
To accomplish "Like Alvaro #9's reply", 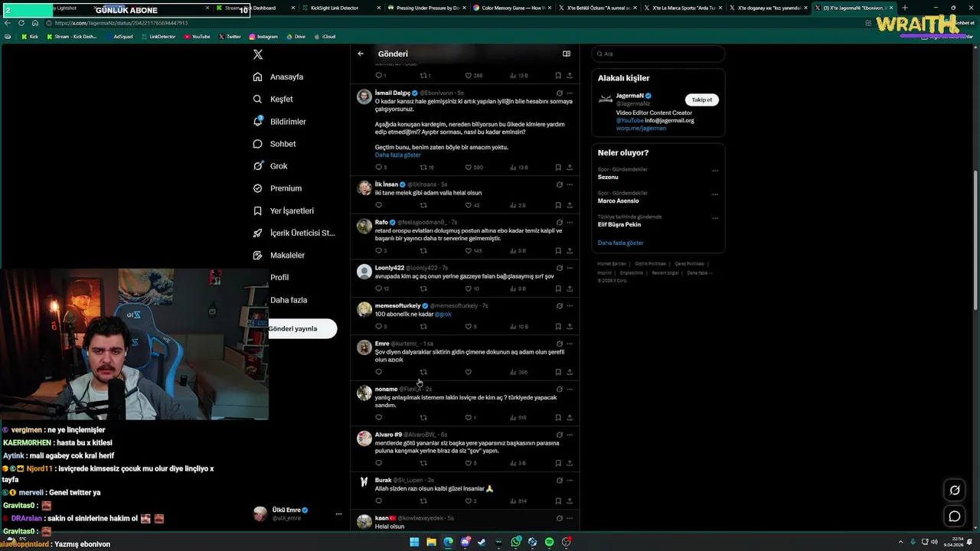I will point(469,463).
